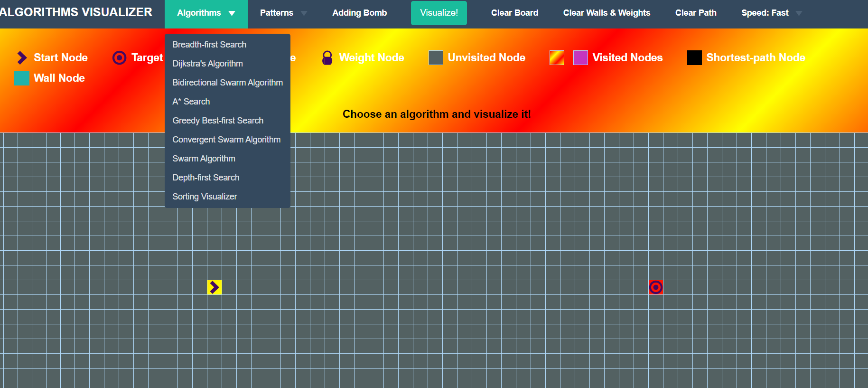Click the Target Node circle legend icon
Screen dimensions: 868x388
(119, 57)
